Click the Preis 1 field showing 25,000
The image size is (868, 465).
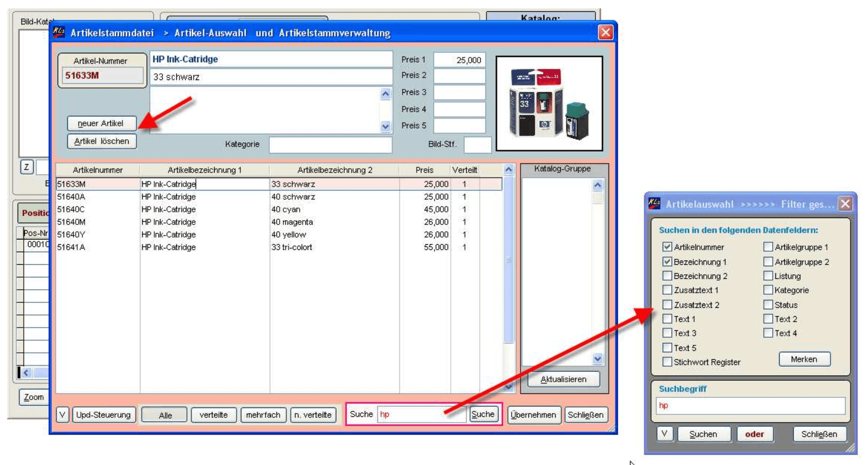pyautogui.click(x=459, y=60)
